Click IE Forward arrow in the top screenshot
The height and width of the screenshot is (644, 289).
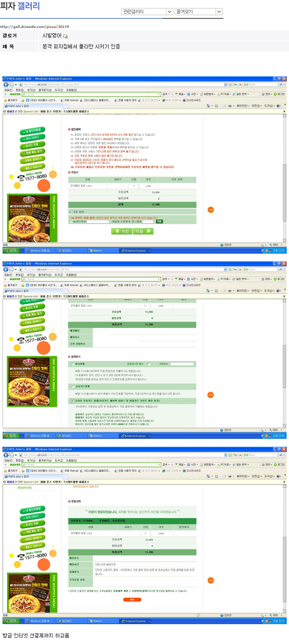click(x=11, y=84)
